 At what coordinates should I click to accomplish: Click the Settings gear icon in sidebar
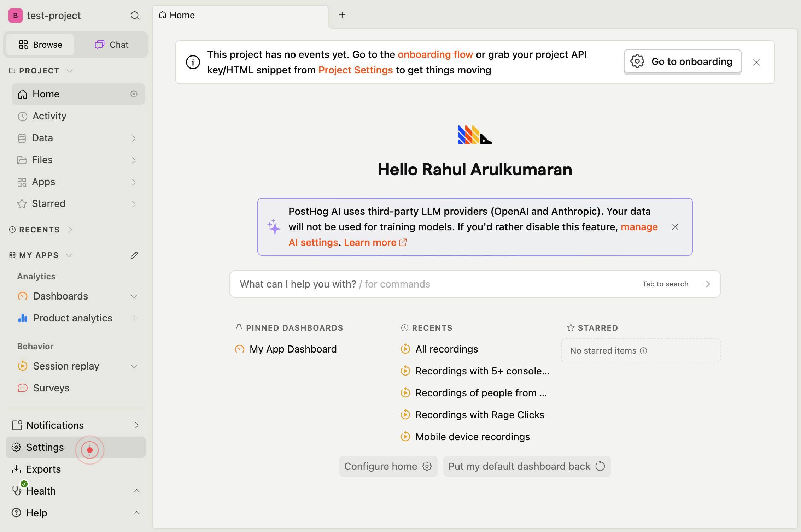16,447
